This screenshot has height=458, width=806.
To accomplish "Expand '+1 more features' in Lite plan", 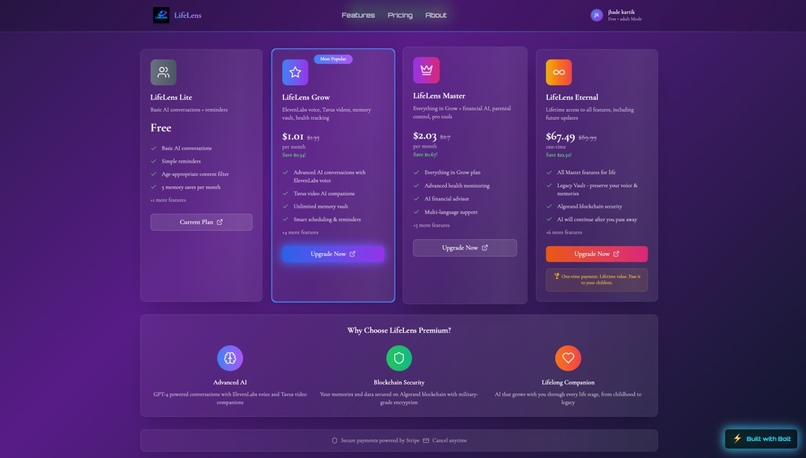I will tap(168, 200).
